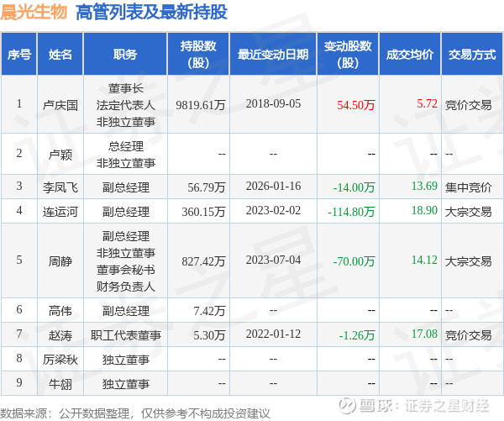504x421 pixels.
Task: Select the name 厉梁秋
Action: (x=60, y=360)
